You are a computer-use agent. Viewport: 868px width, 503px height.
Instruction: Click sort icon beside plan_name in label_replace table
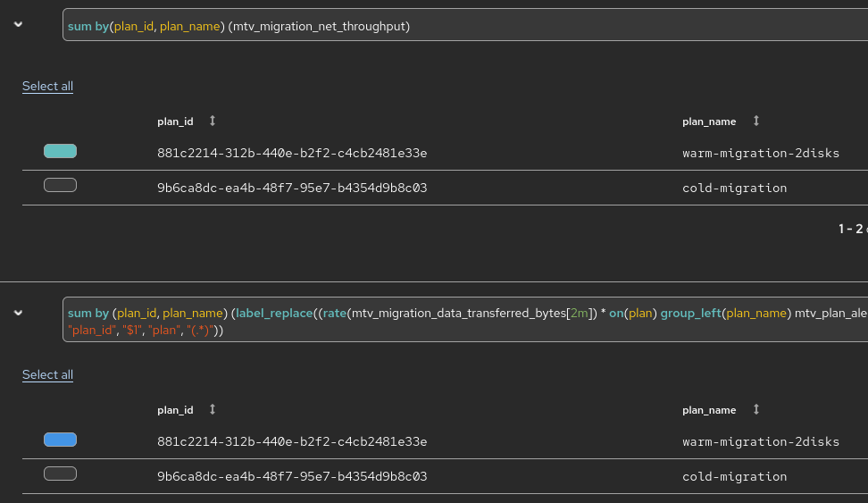(756, 409)
